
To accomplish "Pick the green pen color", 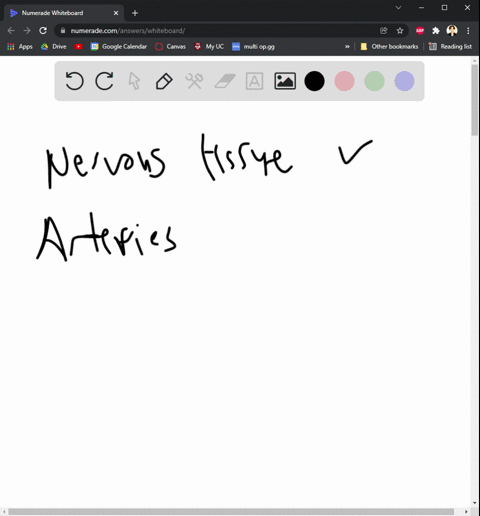I will tap(374, 81).
